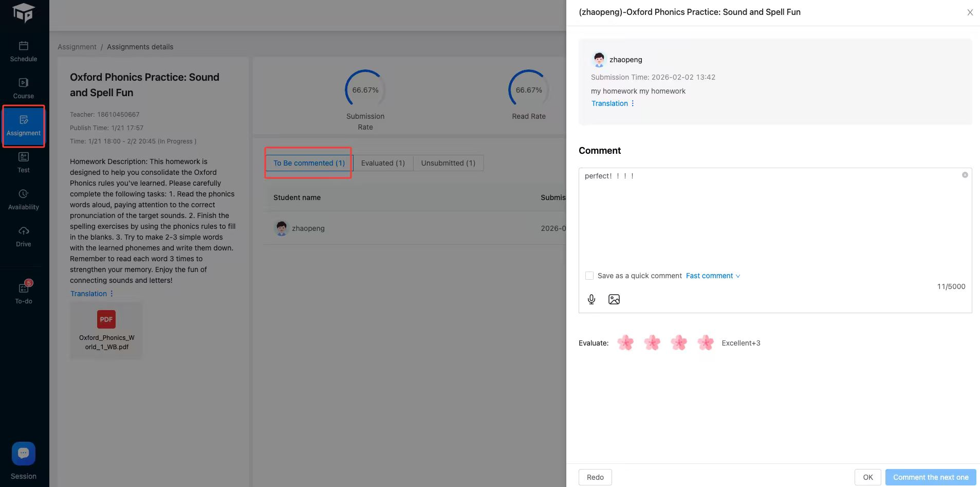Viewport: 980px width, 487px height.
Task: Open Availability in the sidebar
Action: point(24,200)
